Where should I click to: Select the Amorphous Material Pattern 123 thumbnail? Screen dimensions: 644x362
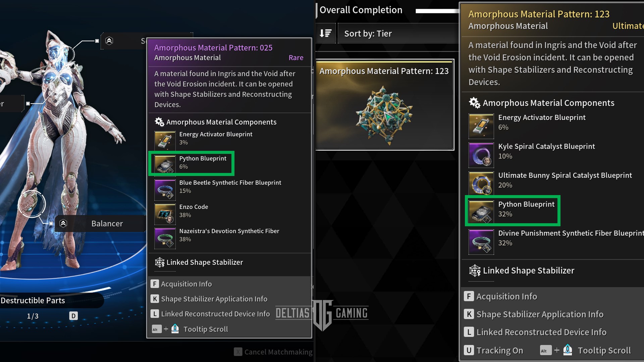[384, 105]
